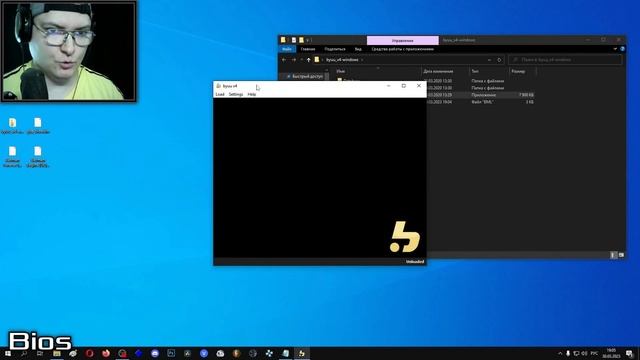The image size is (640, 360).
Task: Select Быстрый доступ in navigation pane
Action: [x=307, y=76]
